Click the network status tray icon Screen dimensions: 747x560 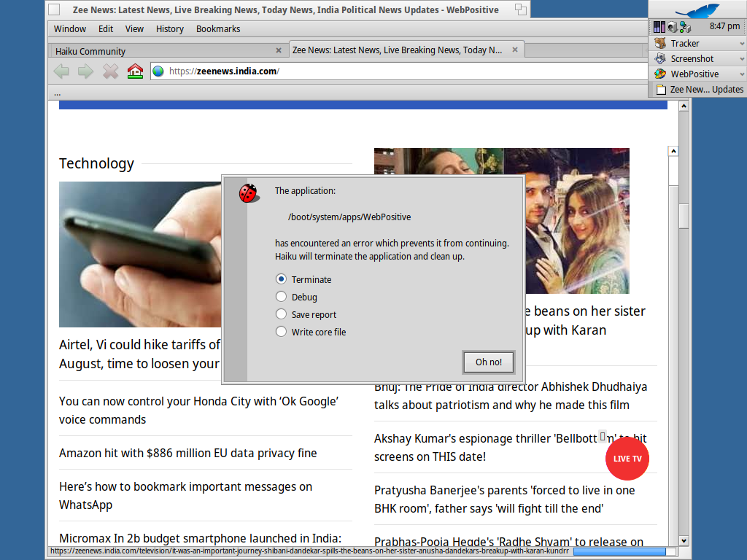685,27
